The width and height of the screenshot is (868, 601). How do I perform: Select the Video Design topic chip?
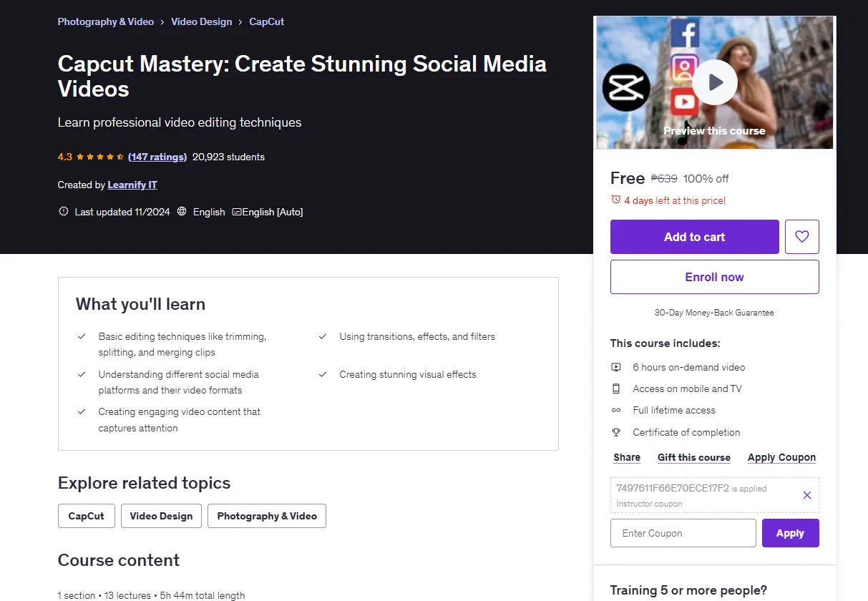point(161,516)
